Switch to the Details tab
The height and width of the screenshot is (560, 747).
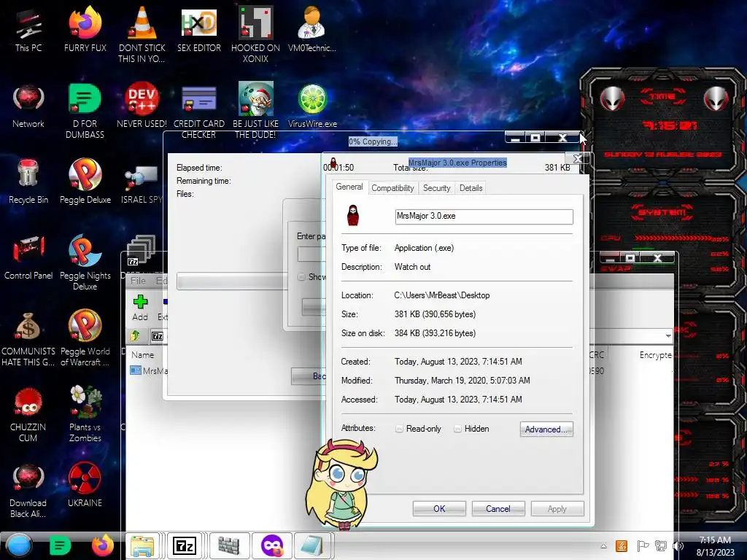coord(471,188)
